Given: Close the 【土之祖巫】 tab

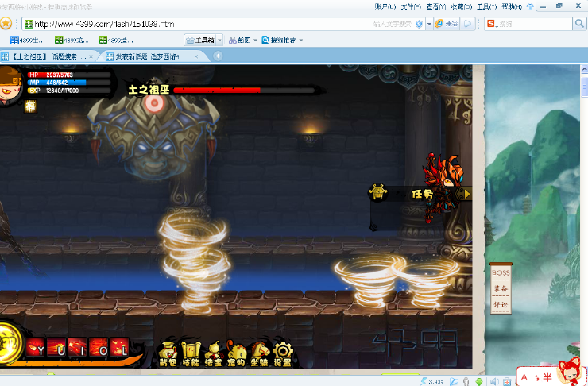Looking at the screenshot, I should click(91, 56).
